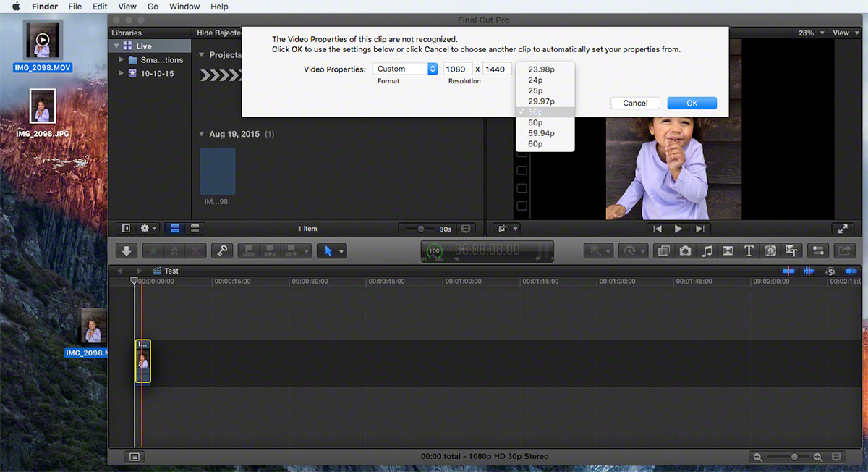Adjust the timeline zoom slider

coord(794,457)
